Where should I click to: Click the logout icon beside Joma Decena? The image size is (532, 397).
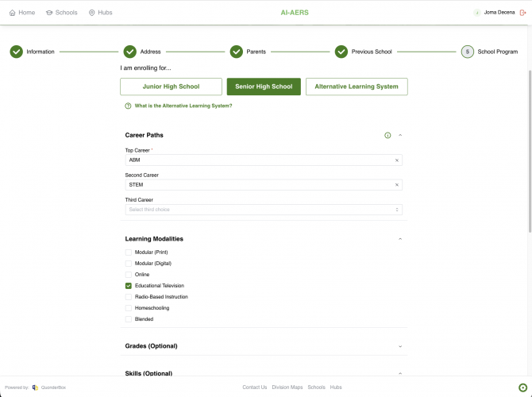(x=522, y=13)
